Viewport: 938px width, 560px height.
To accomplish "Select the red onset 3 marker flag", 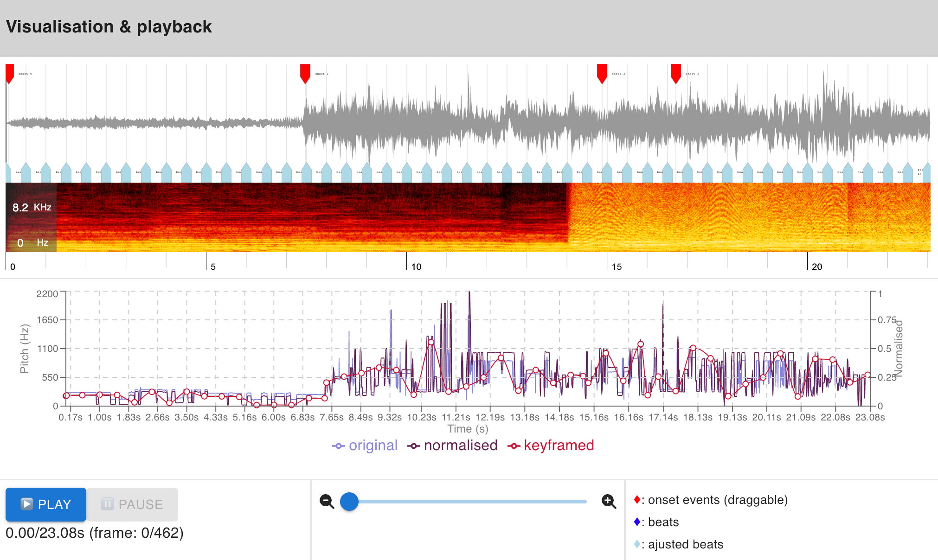I will tap(676, 72).
